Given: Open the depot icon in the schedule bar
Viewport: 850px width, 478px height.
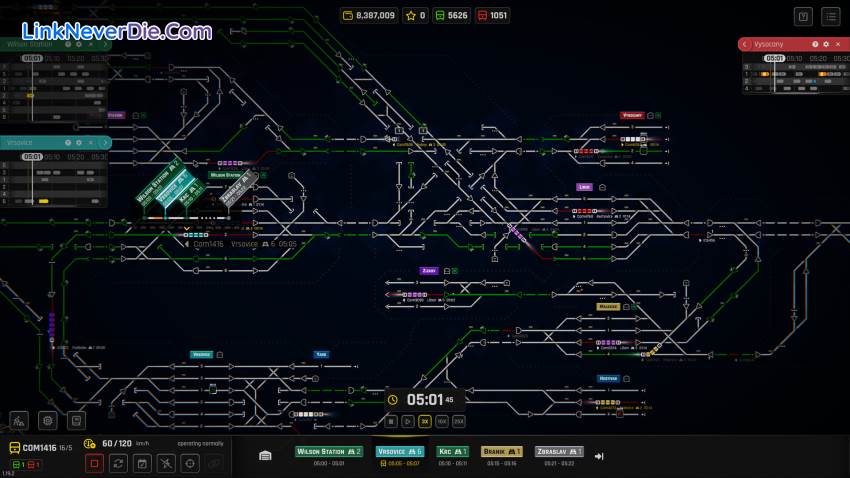Looking at the screenshot, I should (265, 456).
